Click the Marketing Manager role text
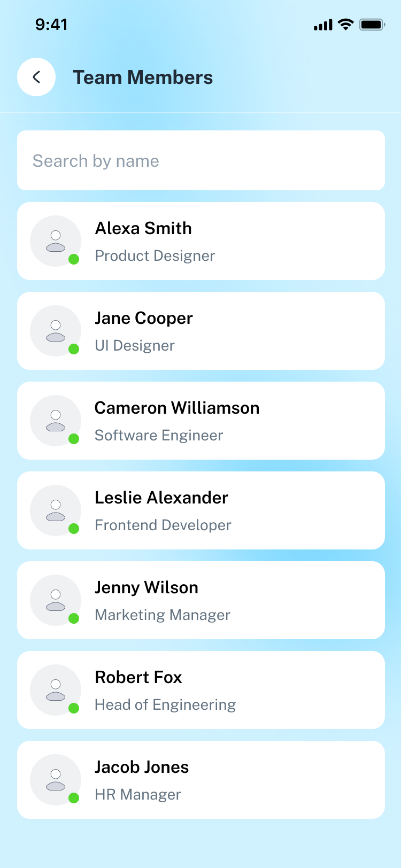The width and height of the screenshot is (401, 868). (163, 615)
